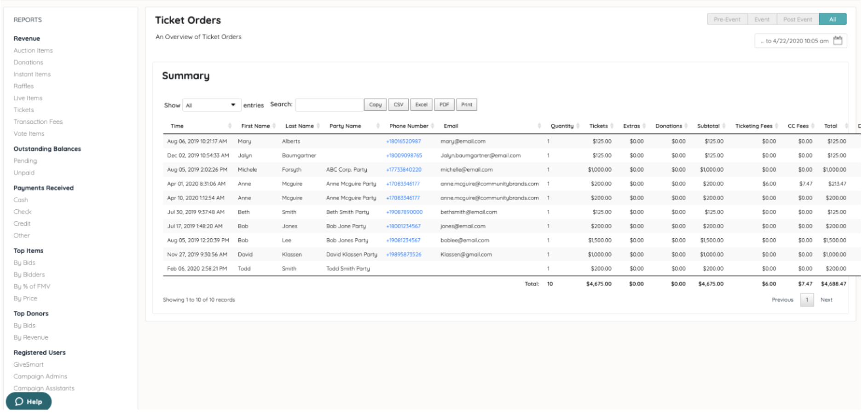Click the Help chat bubble button
The image size is (868, 414).
click(x=29, y=402)
